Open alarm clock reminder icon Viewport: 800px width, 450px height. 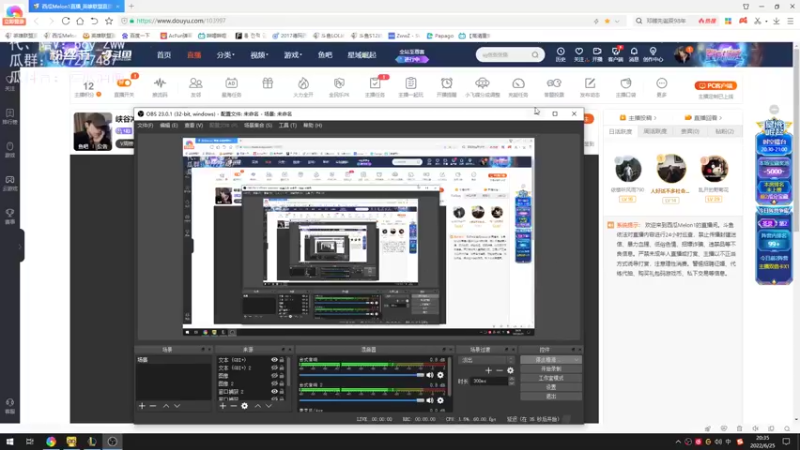click(x=446, y=83)
